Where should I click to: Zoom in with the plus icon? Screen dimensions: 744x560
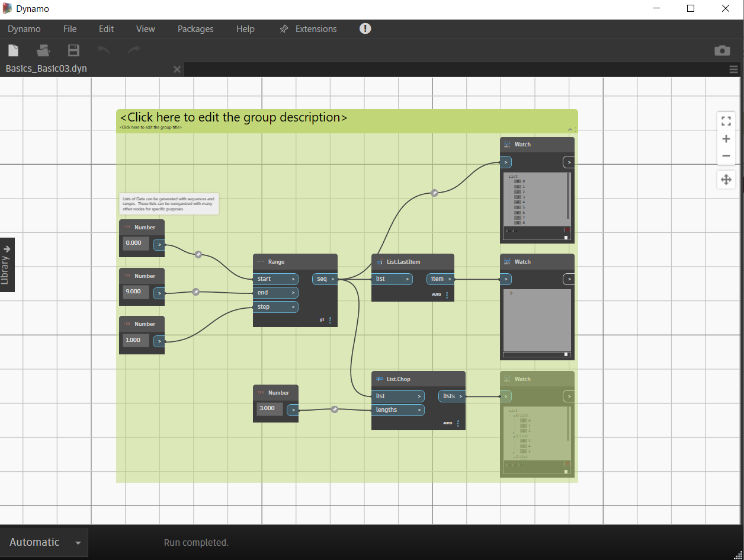tap(726, 139)
